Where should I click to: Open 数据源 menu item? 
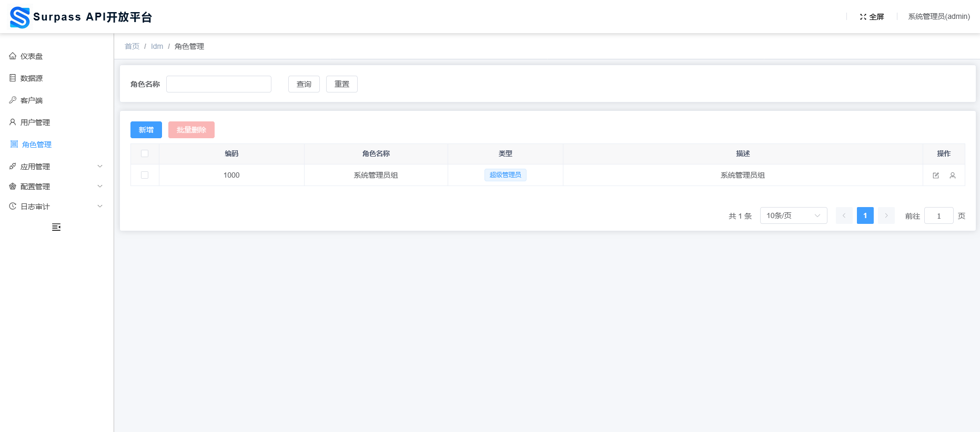click(57, 78)
